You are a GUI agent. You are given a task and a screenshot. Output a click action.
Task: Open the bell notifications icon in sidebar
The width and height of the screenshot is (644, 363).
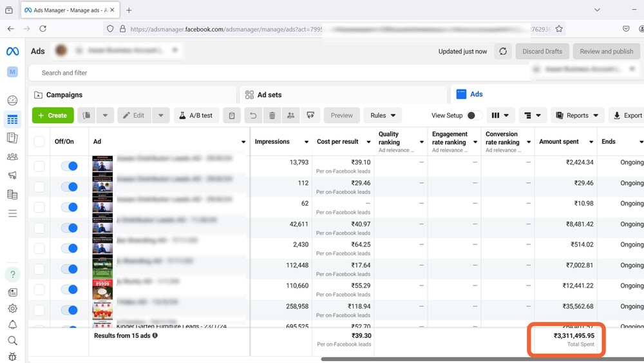click(12, 324)
